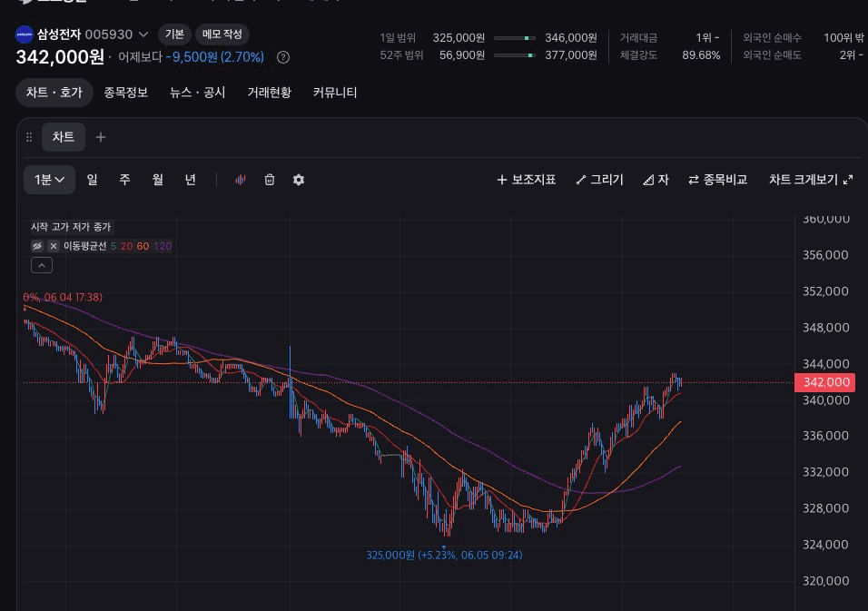Click the help question mark icon
The width and height of the screenshot is (868, 611).
[x=283, y=57]
